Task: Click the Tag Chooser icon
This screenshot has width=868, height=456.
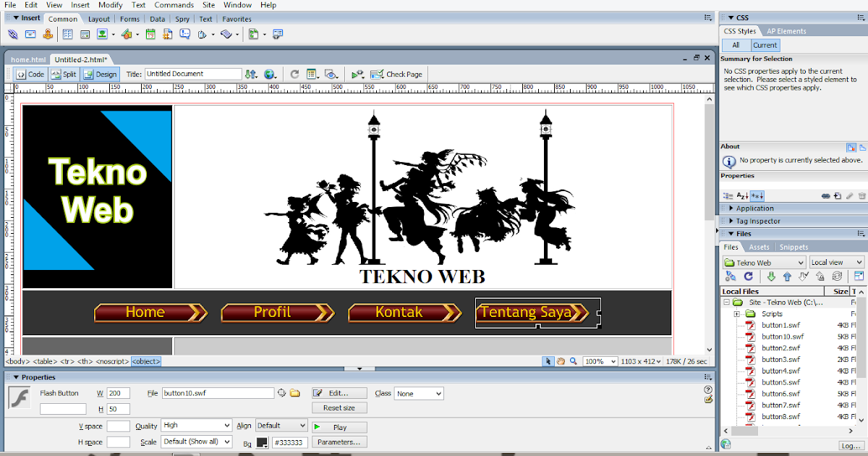Action: pyautogui.click(x=276, y=34)
